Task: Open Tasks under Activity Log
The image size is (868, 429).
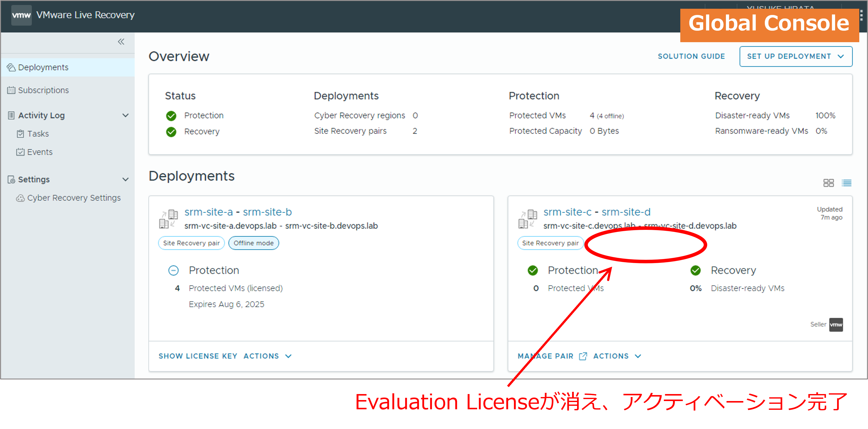Action: point(38,134)
